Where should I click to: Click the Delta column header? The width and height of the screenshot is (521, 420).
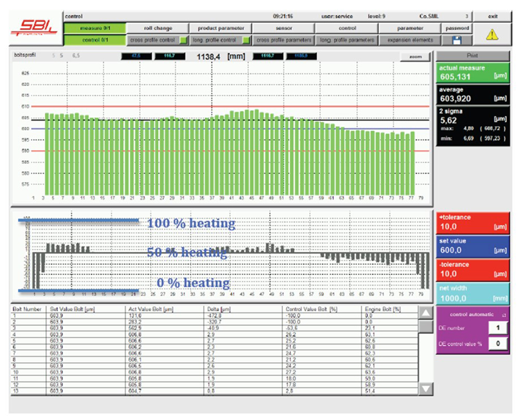219,309
